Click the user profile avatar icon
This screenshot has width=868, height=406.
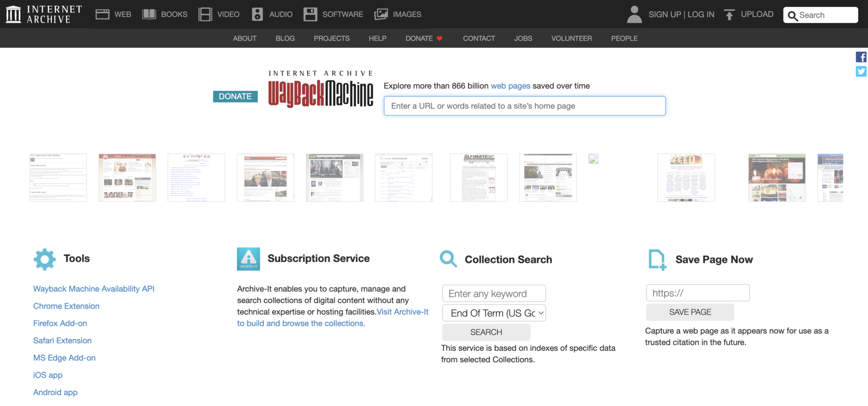[x=634, y=14]
